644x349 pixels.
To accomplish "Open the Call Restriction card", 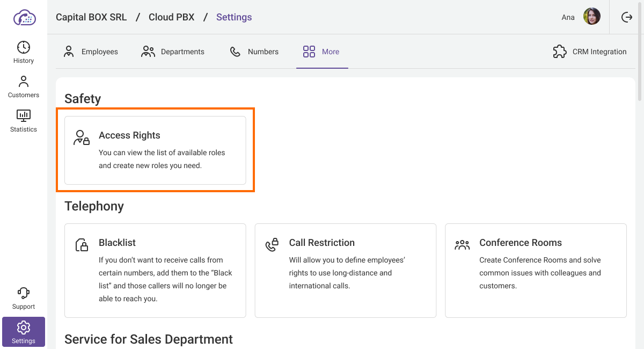I will [x=345, y=271].
